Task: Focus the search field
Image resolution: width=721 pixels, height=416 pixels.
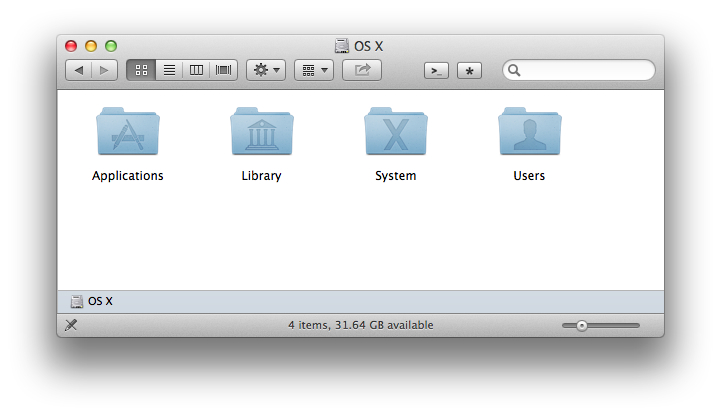Action: coord(579,70)
